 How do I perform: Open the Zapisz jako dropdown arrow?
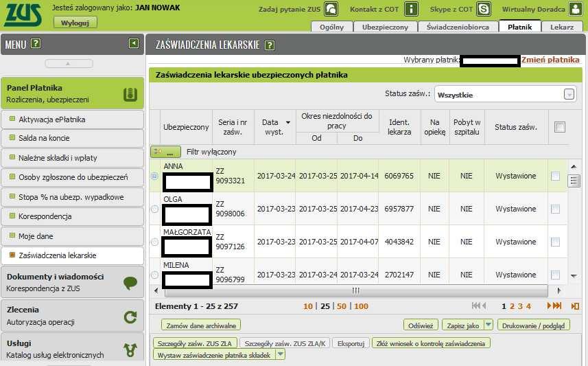[489, 325]
